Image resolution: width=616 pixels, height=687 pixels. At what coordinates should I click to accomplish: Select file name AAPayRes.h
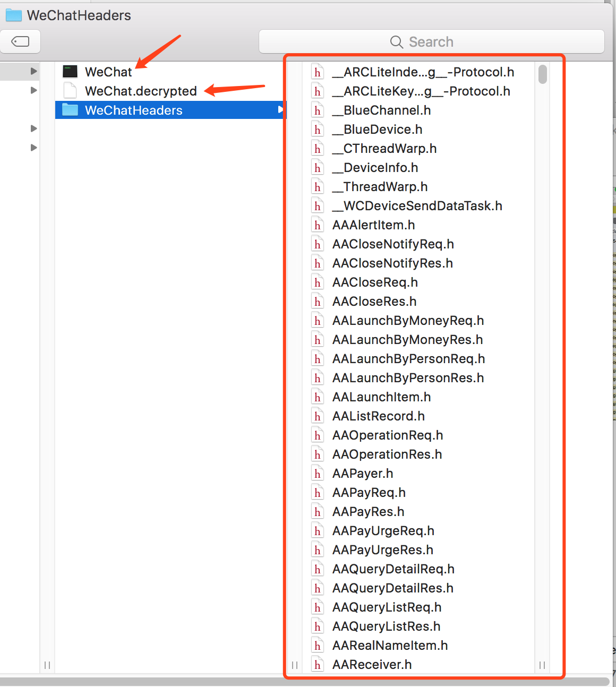coord(369,512)
